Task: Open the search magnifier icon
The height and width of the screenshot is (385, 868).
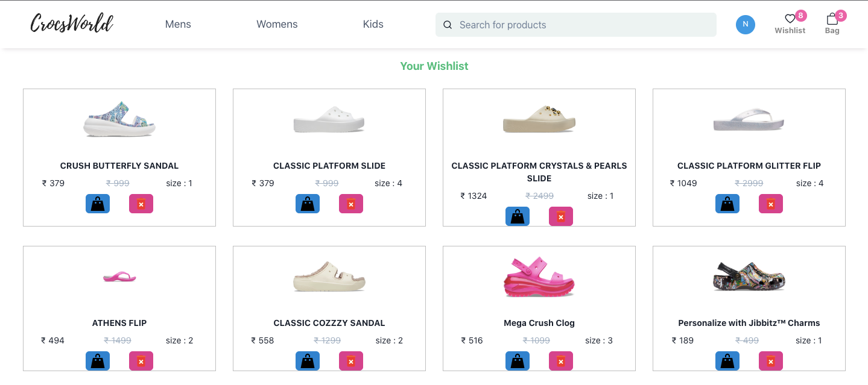Action: click(447, 25)
